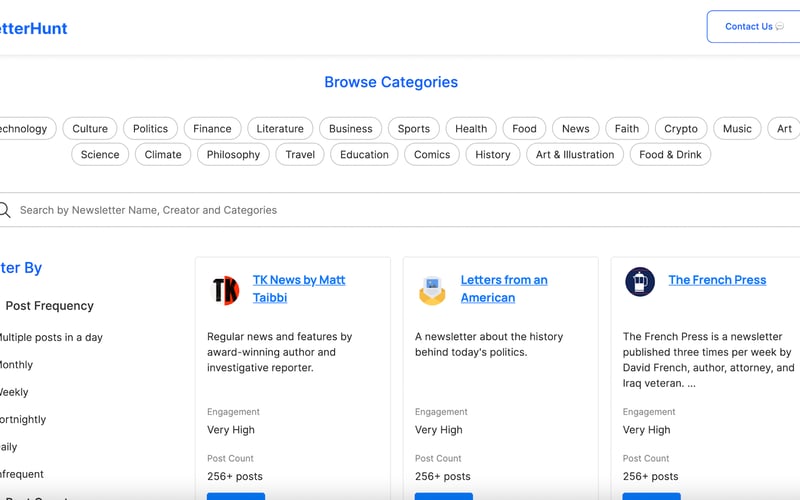Choose the Food category chip
Viewport: 800px width, 500px height.
pos(524,129)
